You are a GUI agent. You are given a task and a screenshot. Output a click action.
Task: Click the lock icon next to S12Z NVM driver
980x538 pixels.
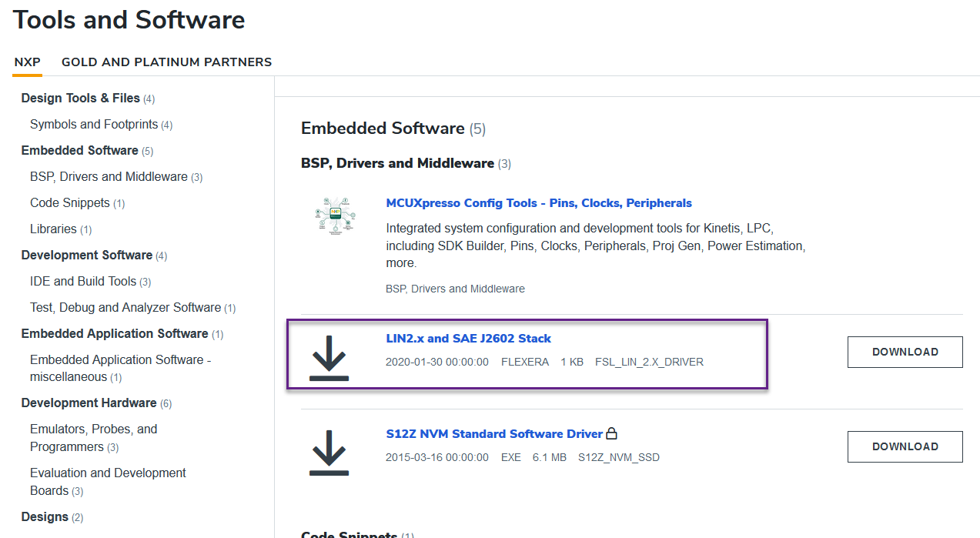[x=612, y=433]
